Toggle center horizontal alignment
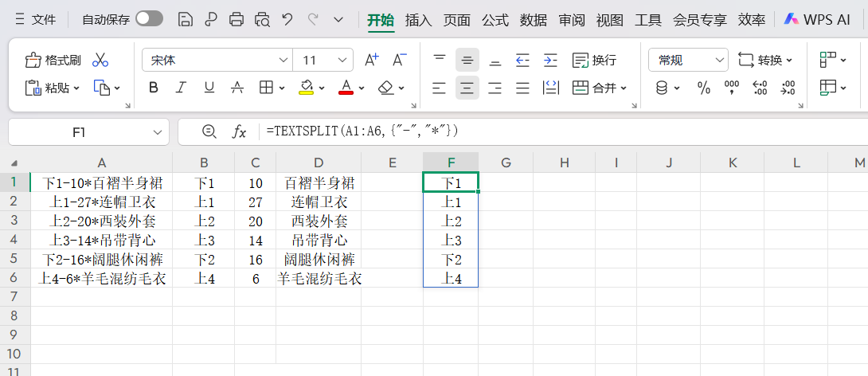Viewport: 868px width, 376px height. (467, 88)
